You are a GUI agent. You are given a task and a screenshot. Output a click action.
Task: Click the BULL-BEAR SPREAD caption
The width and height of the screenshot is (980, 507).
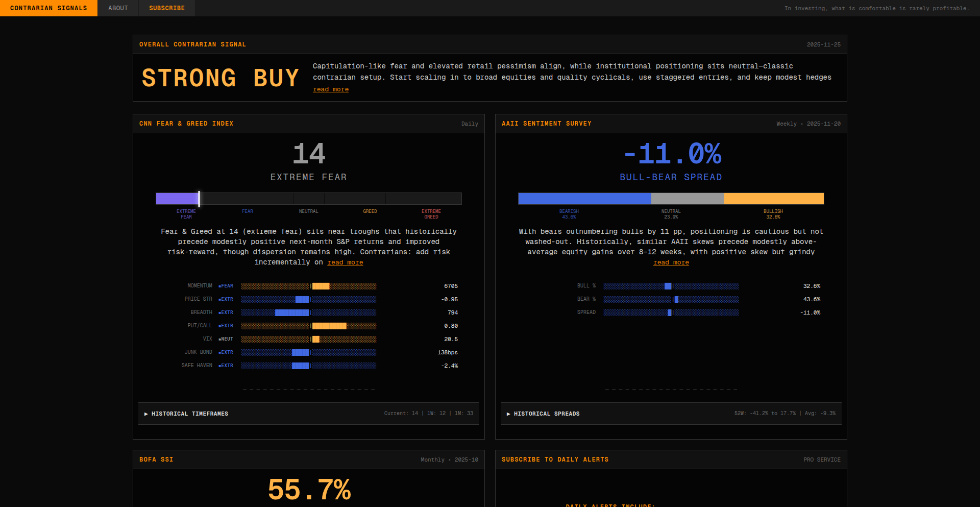[671, 177]
